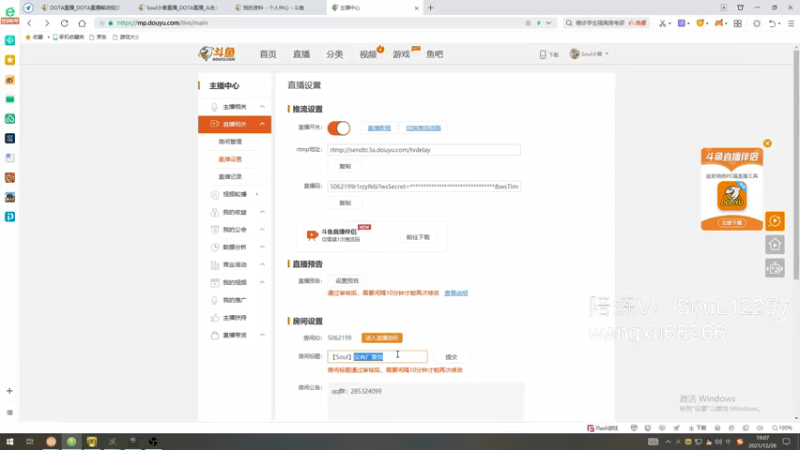Viewport: 800px width, 450px height.
Task: Click the money bag icon beside 我的收益
Action: (x=214, y=212)
